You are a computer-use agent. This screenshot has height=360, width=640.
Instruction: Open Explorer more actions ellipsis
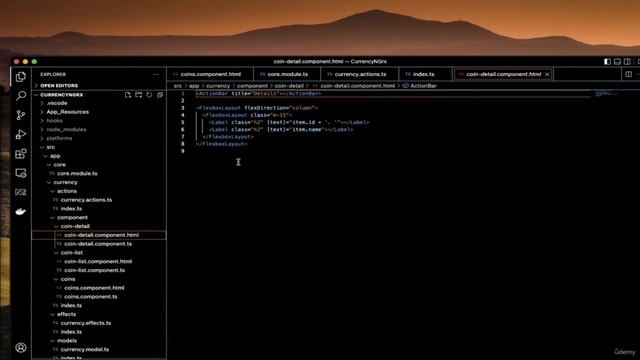156,74
